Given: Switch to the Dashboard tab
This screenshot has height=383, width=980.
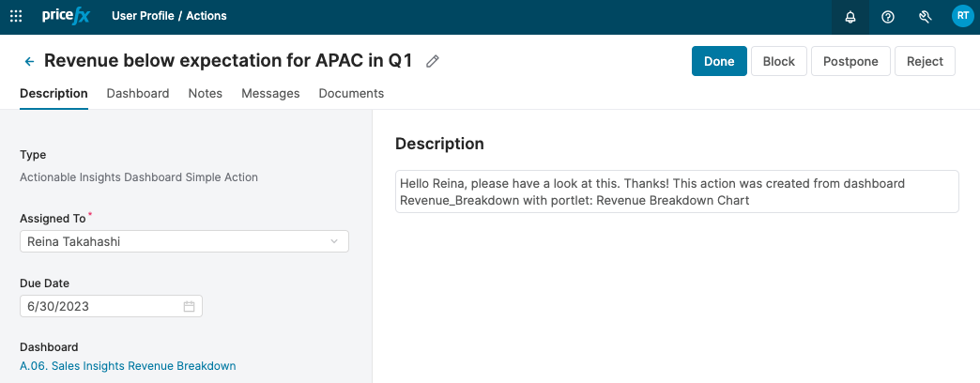Looking at the screenshot, I should pyautogui.click(x=138, y=94).
